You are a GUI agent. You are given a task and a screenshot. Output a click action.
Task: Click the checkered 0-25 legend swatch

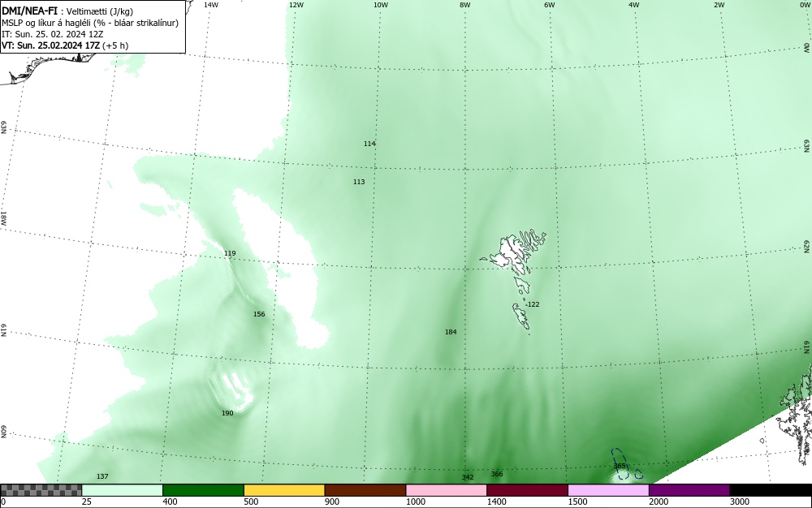coord(41,490)
